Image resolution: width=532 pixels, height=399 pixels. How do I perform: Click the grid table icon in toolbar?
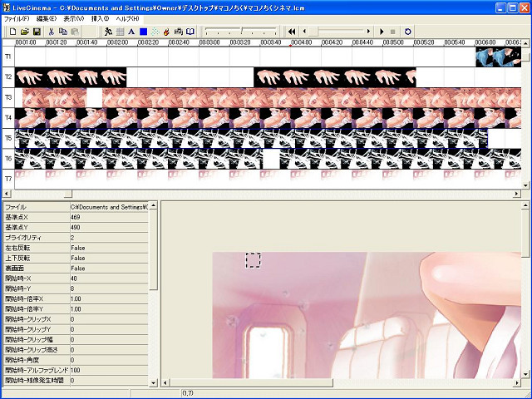click(x=120, y=32)
